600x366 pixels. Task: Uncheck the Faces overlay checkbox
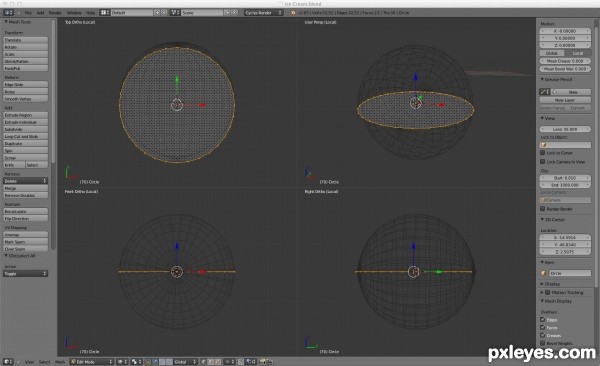point(543,327)
